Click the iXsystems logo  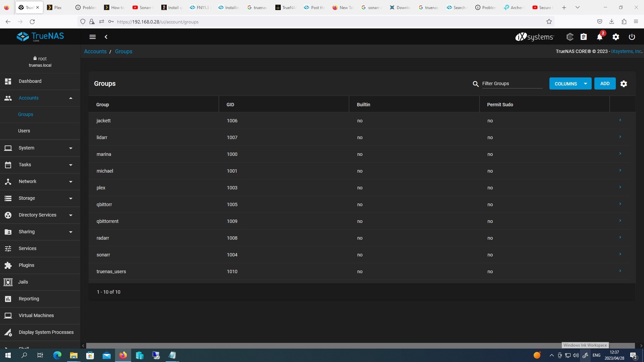535,37
